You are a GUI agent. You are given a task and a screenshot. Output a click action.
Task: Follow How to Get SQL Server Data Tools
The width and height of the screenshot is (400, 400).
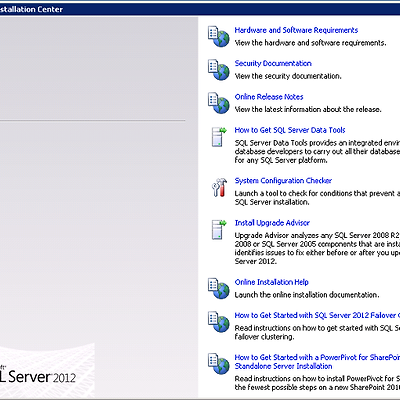point(290,130)
